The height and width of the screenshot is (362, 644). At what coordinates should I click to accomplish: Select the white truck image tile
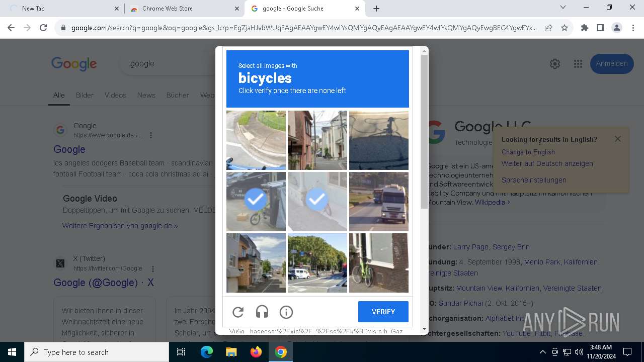click(x=379, y=202)
